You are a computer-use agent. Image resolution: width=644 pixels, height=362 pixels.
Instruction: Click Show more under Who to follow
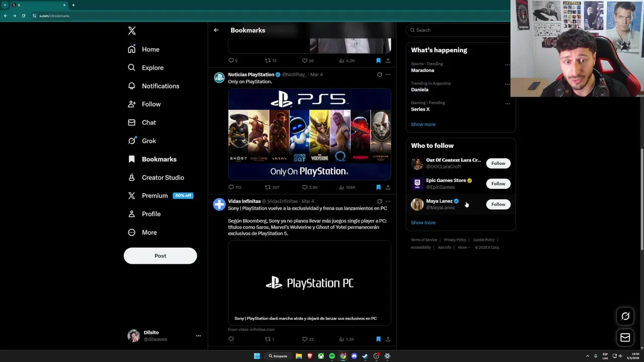(423, 223)
